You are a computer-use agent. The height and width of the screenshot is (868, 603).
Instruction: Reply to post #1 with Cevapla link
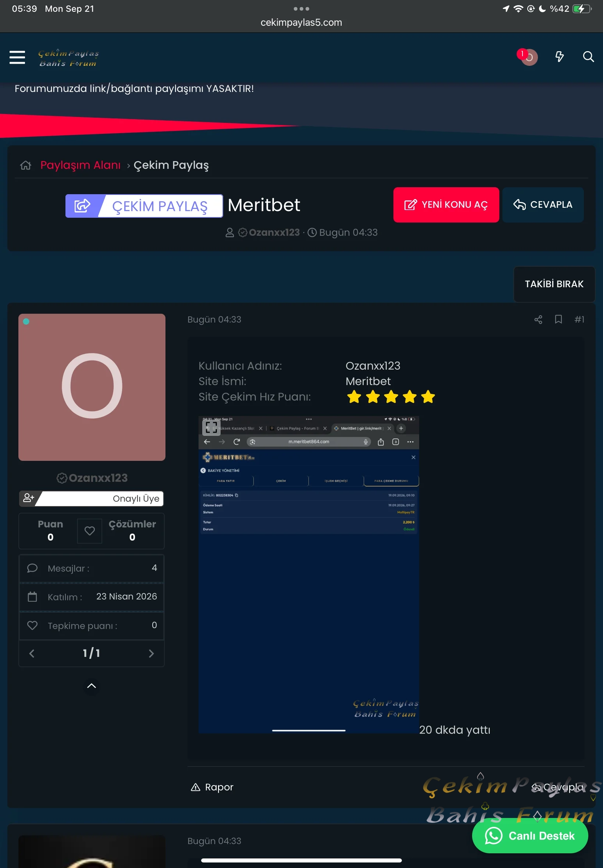coord(557,787)
